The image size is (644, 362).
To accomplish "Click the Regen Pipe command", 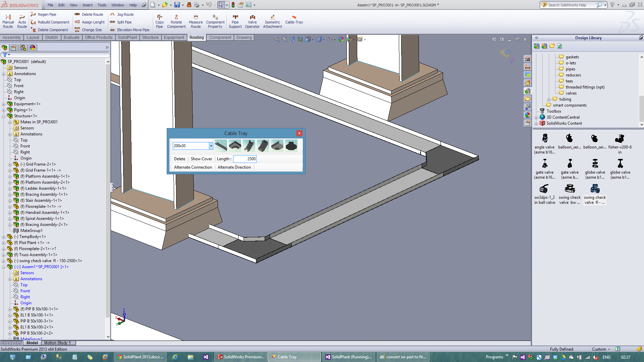I will (44, 14).
